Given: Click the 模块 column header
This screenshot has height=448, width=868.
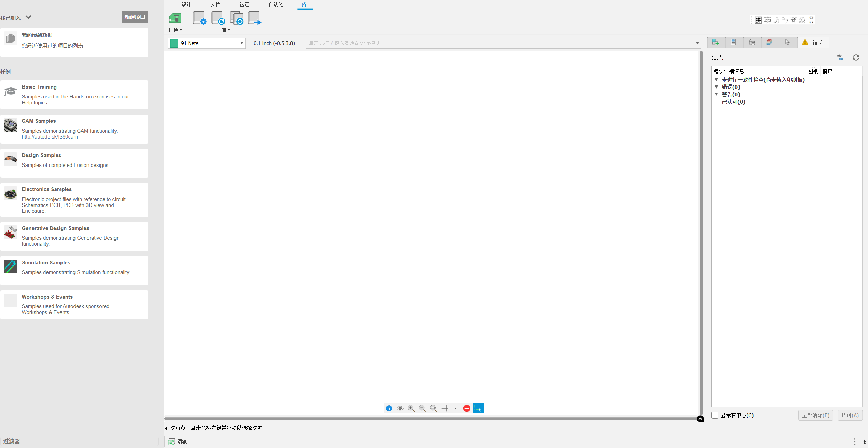Looking at the screenshot, I should pyautogui.click(x=827, y=71).
